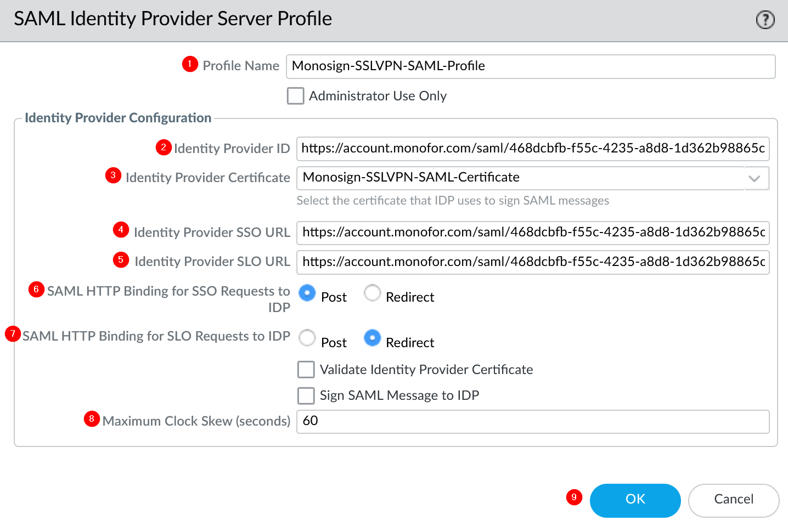Click red step marker 6 near SSO binding
This screenshot has width=788, height=532.
click(x=36, y=289)
